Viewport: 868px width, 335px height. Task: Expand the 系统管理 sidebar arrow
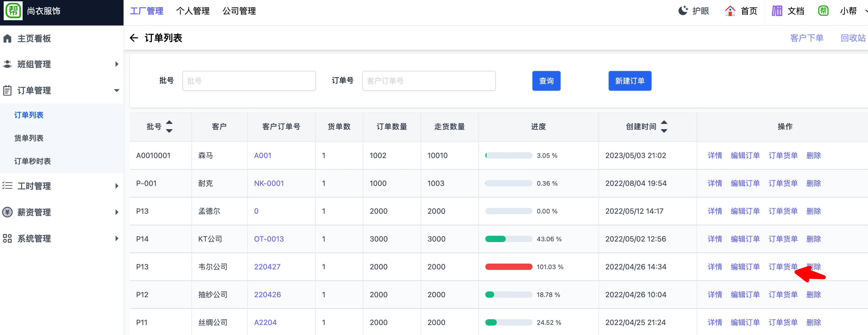point(117,238)
